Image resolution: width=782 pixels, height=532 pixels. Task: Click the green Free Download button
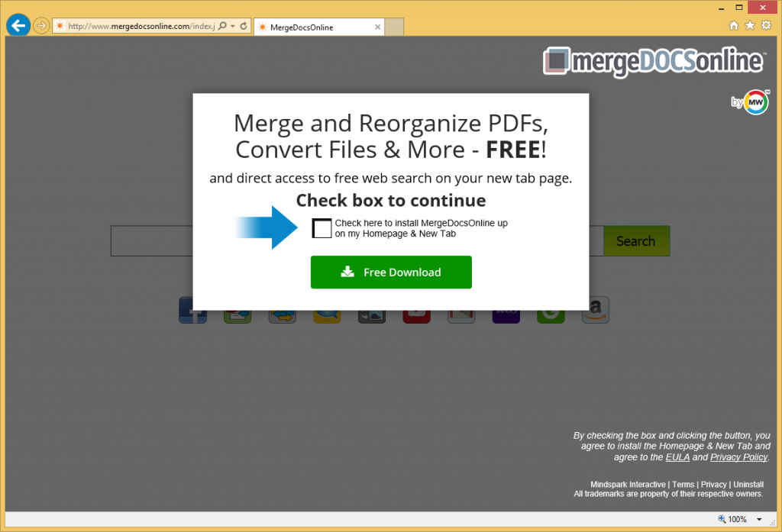click(x=391, y=272)
